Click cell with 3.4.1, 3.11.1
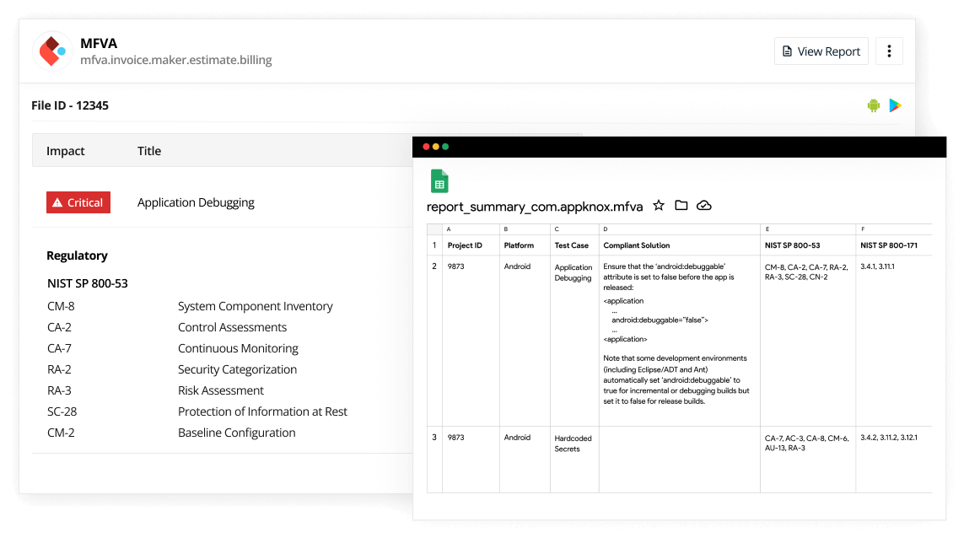 point(894,341)
